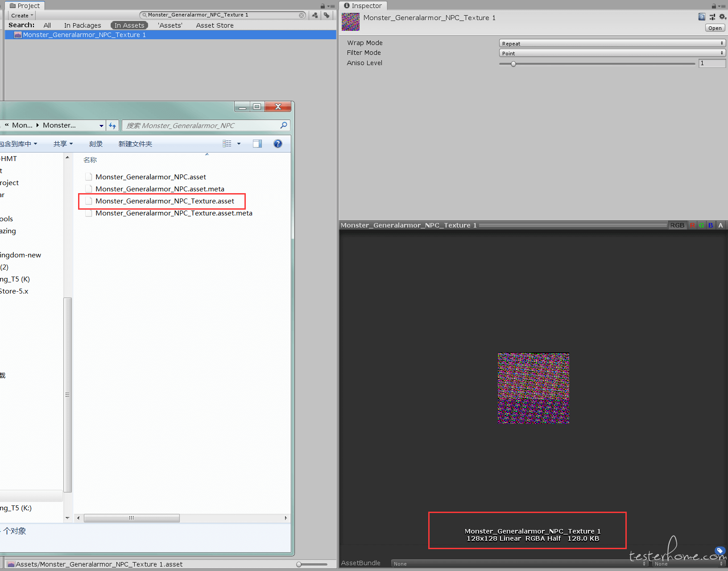Click the asset labels tag icon
This screenshot has height=571, width=728.
(x=720, y=551)
